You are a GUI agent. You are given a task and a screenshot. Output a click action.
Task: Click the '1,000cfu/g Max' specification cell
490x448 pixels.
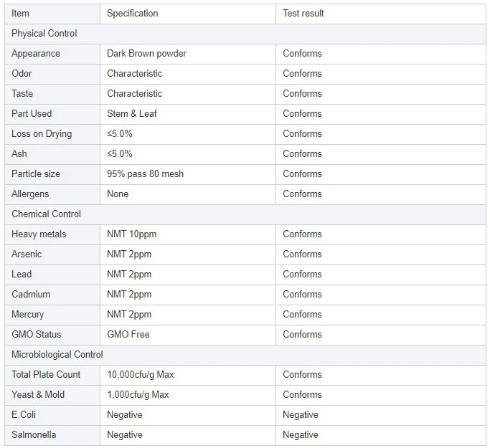coord(138,394)
